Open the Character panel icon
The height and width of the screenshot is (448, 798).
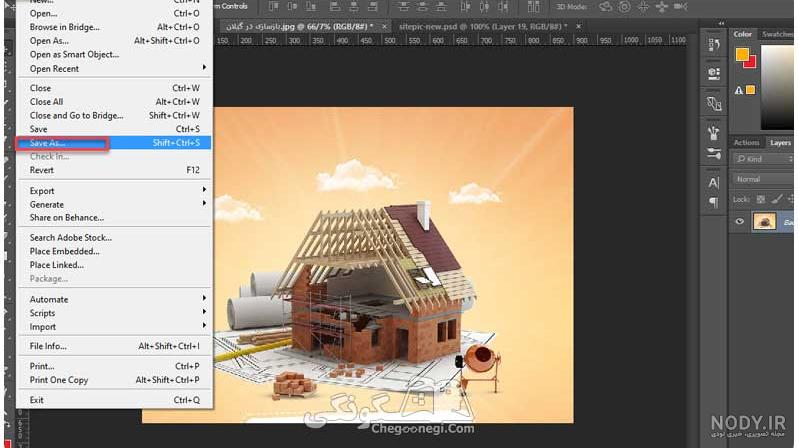click(x=714, y=182)
